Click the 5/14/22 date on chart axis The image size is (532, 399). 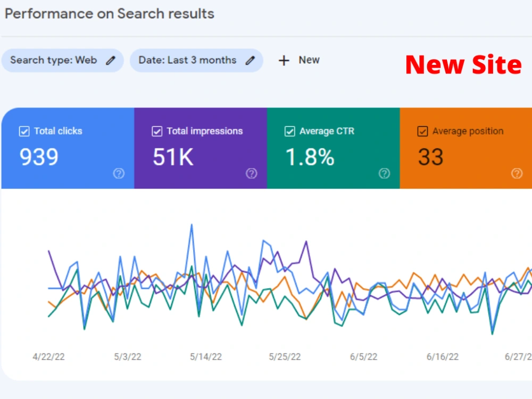[x=206, y=356]
